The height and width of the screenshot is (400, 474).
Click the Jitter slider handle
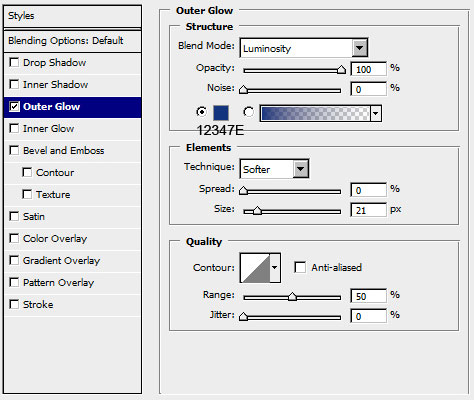point(244,316)
